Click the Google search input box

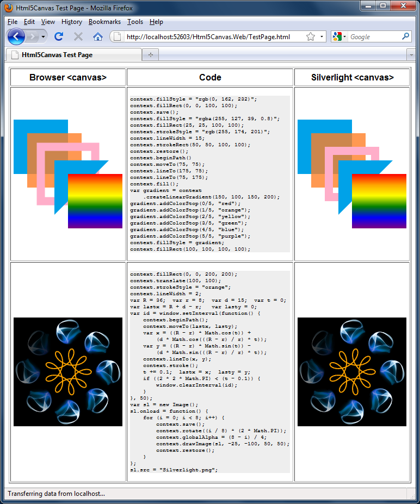(x=375, y=36)
